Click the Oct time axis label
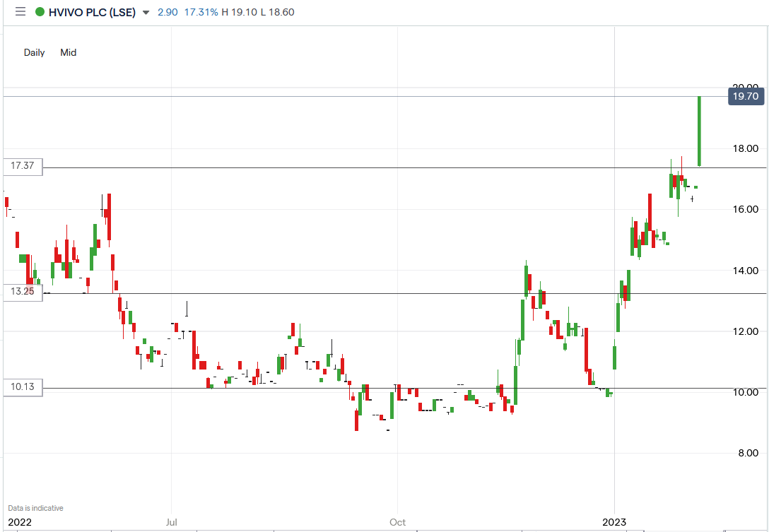The width and height of the screenshot is (769, 532). pos(398,522)
